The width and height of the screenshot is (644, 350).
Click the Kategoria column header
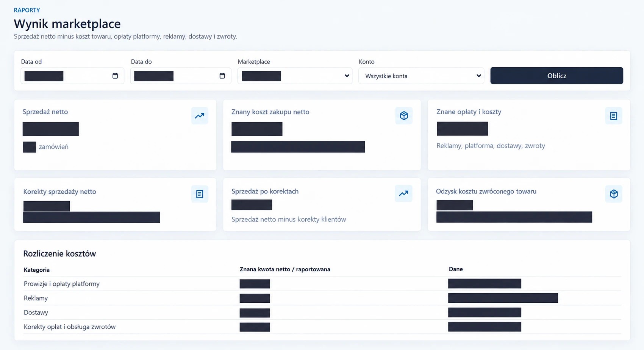click(37, 270)
